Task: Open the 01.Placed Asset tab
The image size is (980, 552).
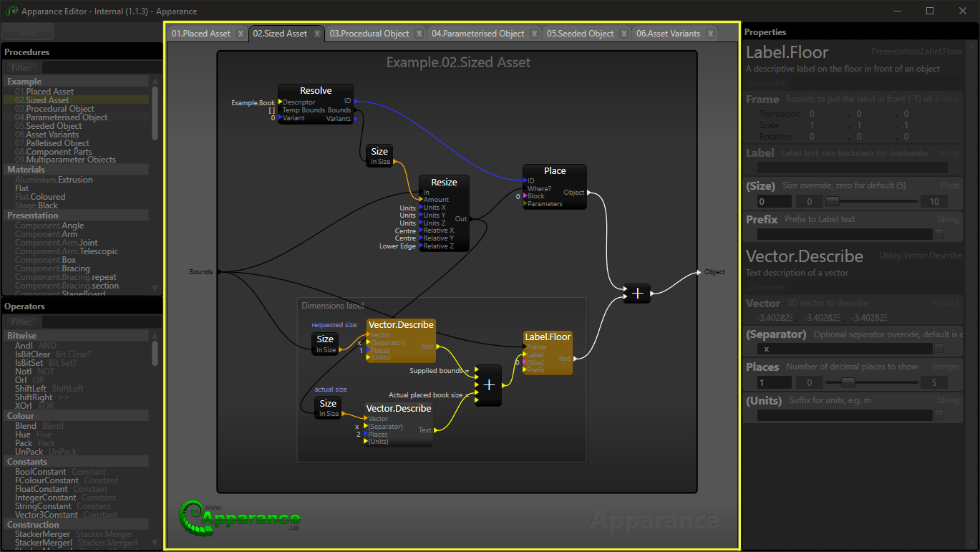Action: point(201,34)
